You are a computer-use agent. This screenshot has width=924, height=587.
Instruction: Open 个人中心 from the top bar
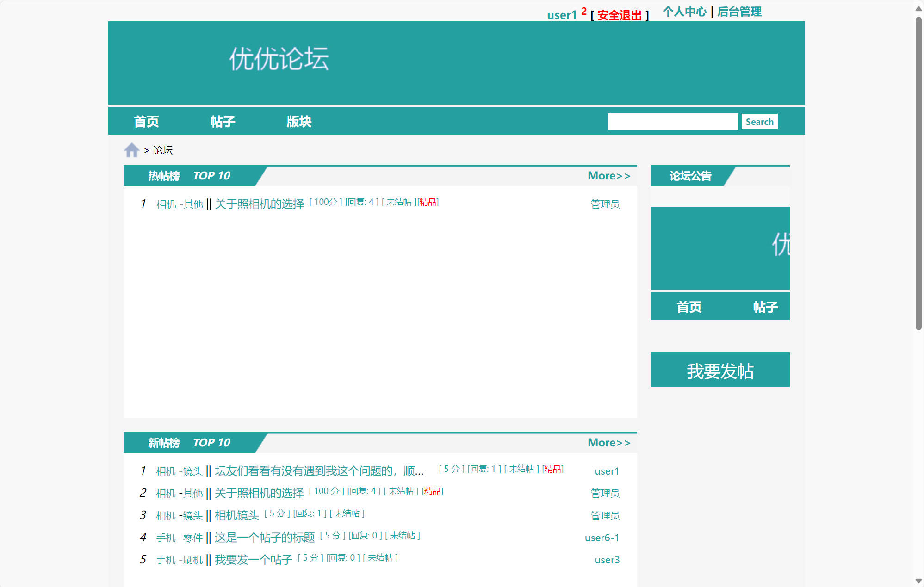(x=685, y=12)
